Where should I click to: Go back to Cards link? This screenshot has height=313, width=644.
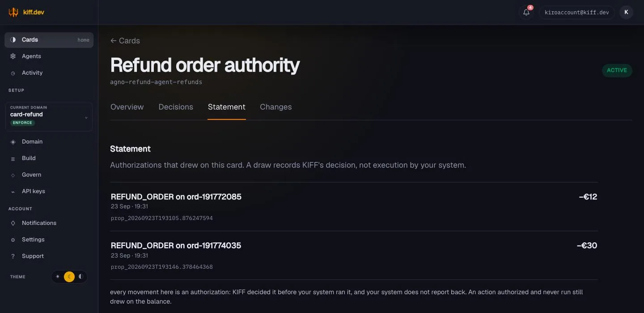pos(125,41)
